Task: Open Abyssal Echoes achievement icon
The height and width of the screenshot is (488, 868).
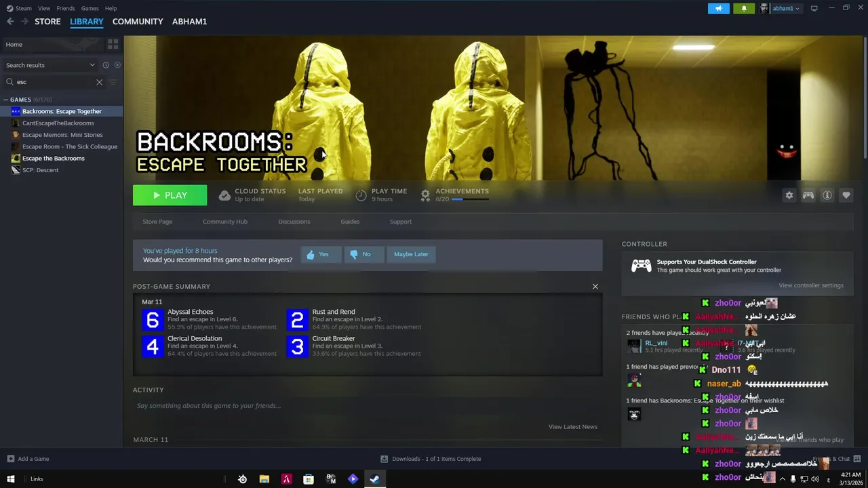Action: 153,319
